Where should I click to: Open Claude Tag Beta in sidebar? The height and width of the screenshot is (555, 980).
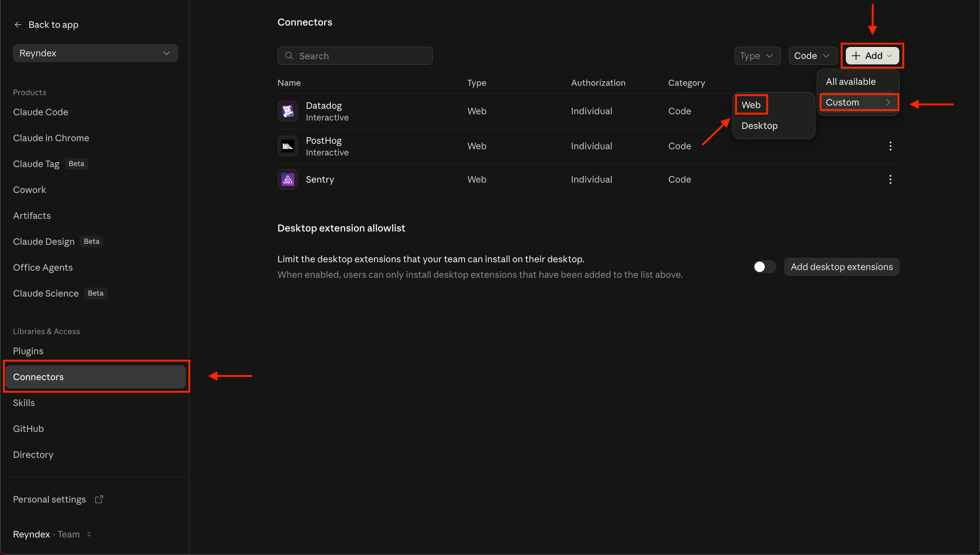[x=50, y=164]
